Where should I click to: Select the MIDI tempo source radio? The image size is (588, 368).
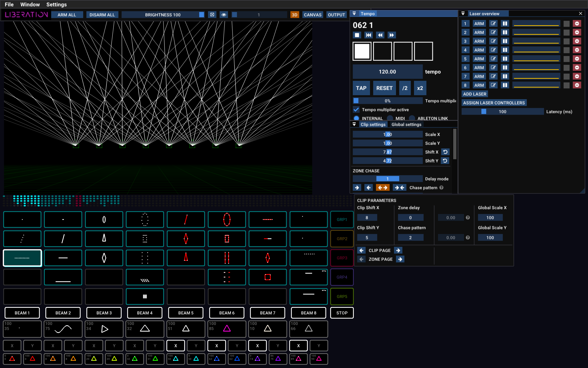tap(390, 118)
